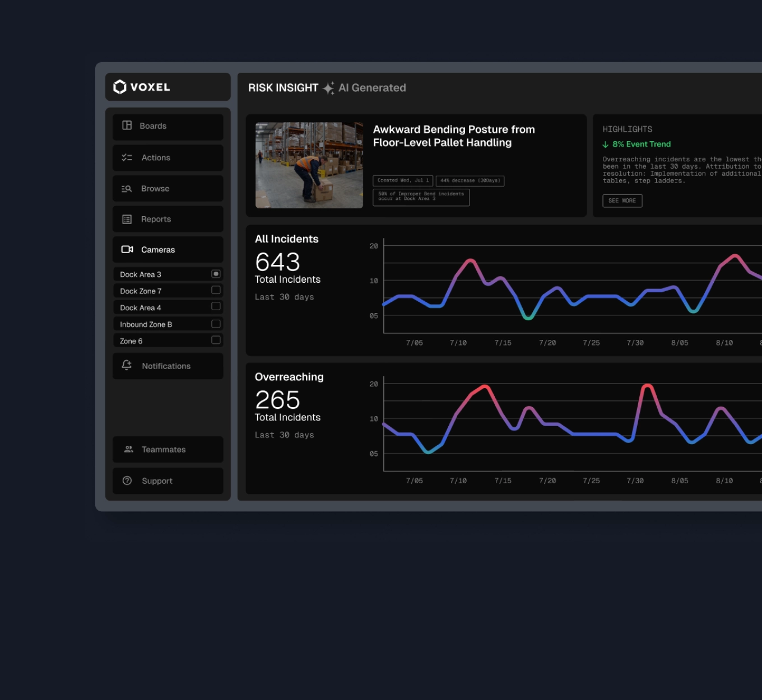The width and height of the screenshot is (762, 700).
Task: Click the 643 total incidents value
Action: coord(277,262)
